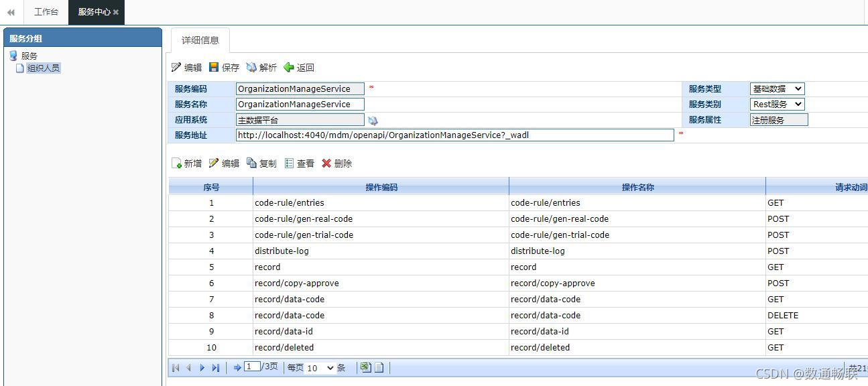This screenshot has width=868, height=386.
Task: Sort by 序号 column header
Action: pyautogui.click(x=211, y=187)
